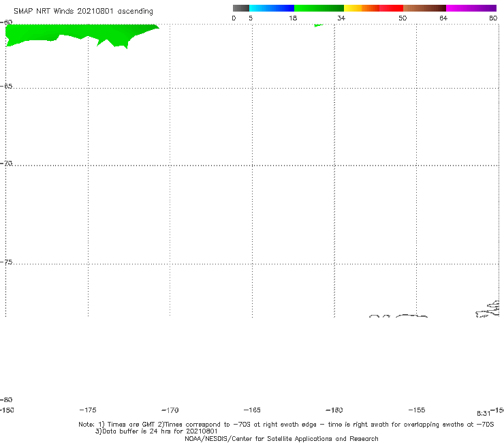Click the color bar label '64'
This screenshot has height=443, width=504.
click(x=443, y=18)
